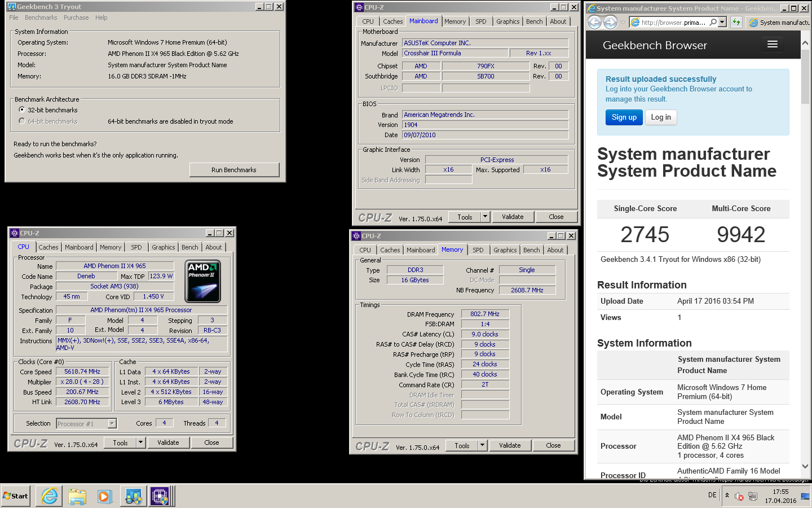Click the AMD Phenom II logo image

click(x=203, y=281)
